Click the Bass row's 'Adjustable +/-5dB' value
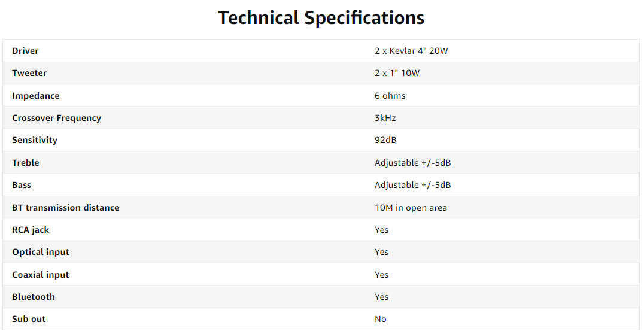Image resolution: width=644 pixels, height=334 pixels. tap(412, 185)
